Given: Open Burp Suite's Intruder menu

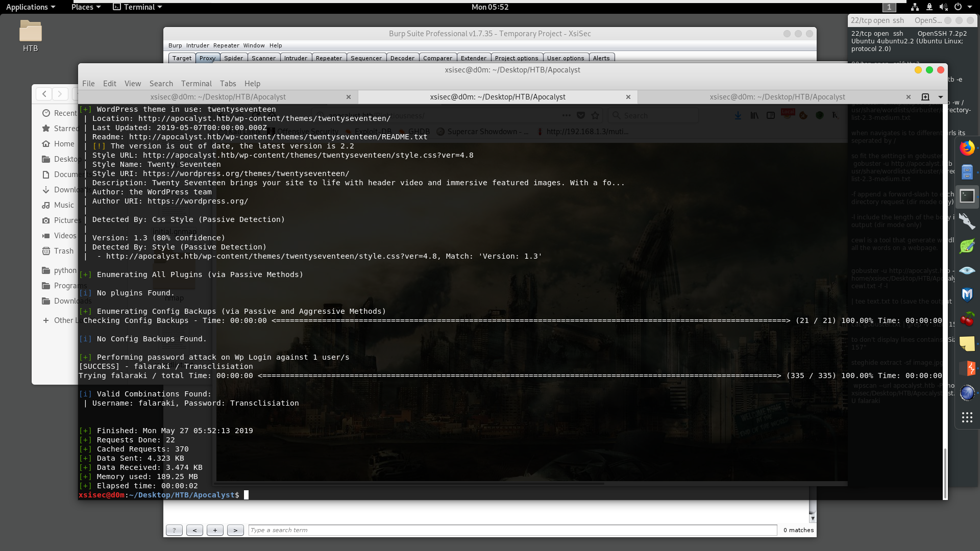Looking at the screenshot, I should point(198,45).
